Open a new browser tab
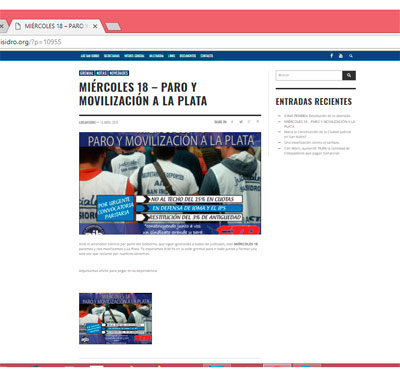 (113, 27)
